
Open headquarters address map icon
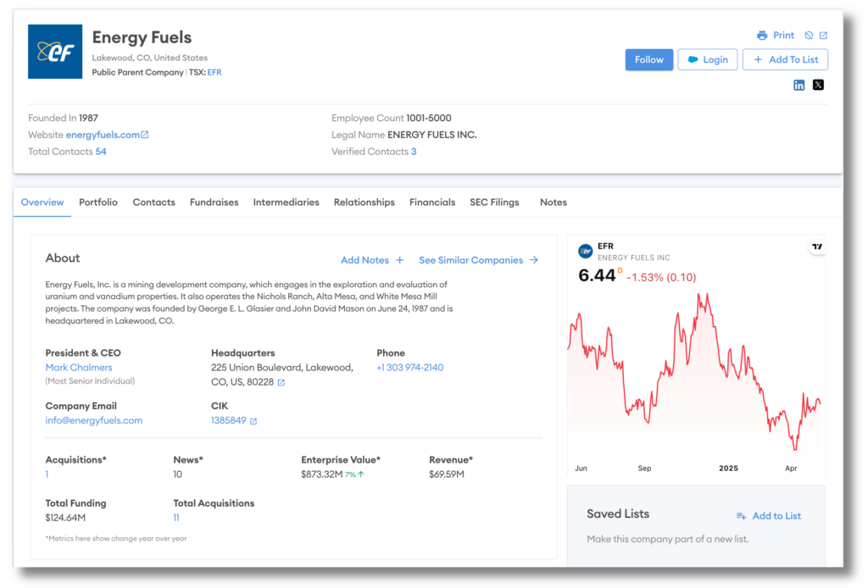281,383
